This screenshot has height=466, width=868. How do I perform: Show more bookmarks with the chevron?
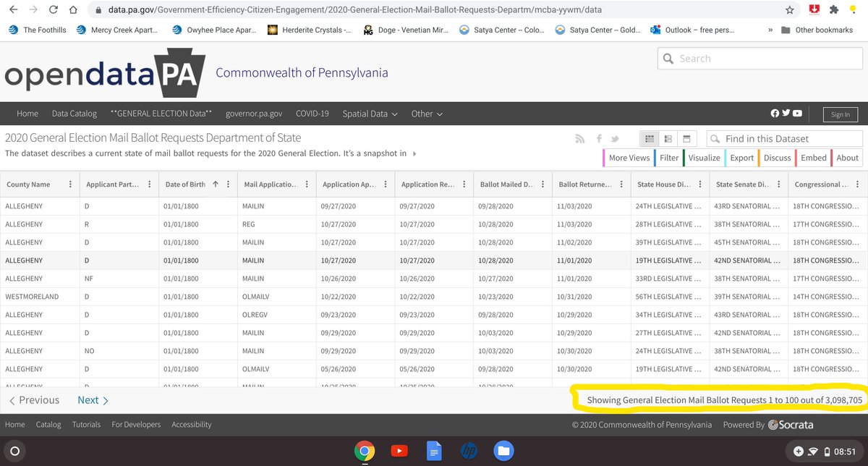(x=769, y=30)
